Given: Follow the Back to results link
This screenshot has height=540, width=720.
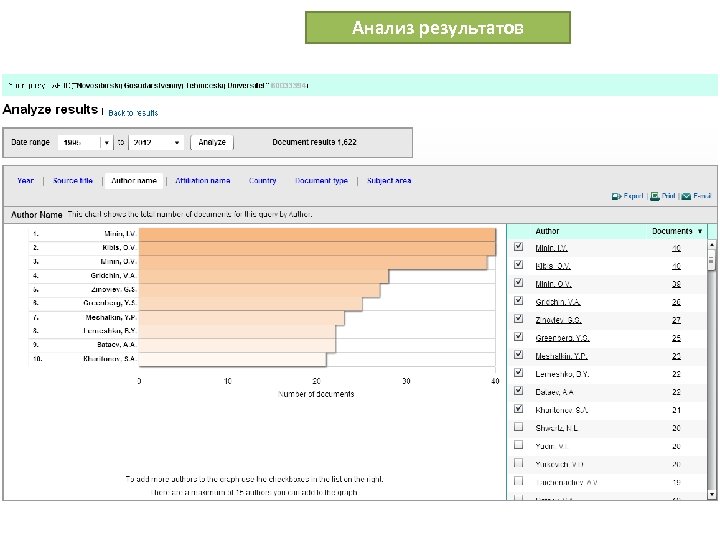Looking at the screenshot, I should (133, 113).
